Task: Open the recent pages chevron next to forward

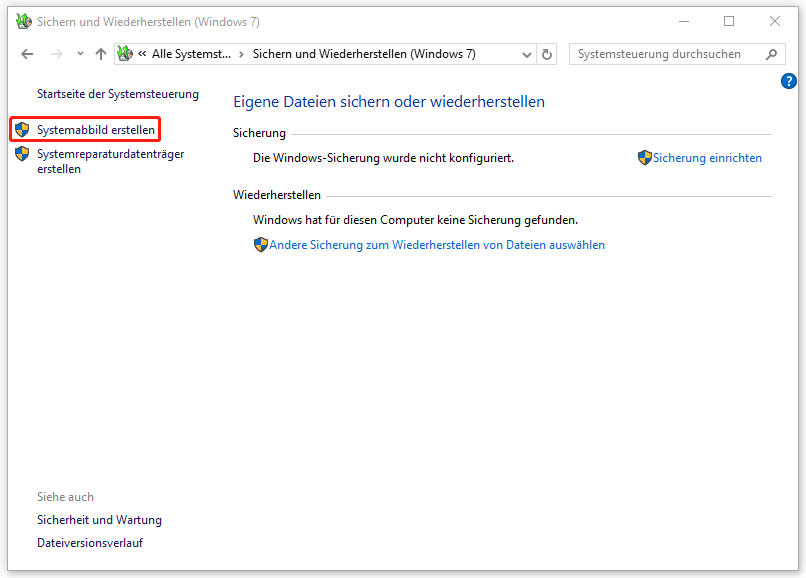Action: [79, 54]
